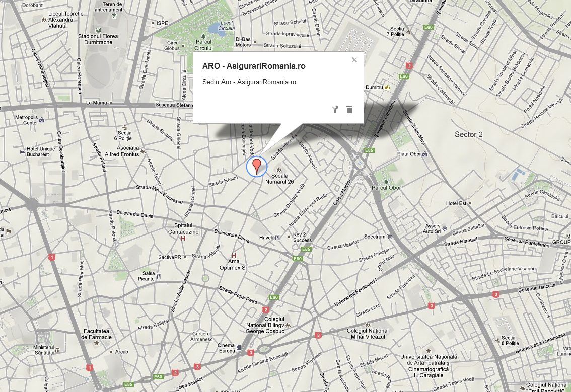Select the Lacul Circului lake label
The width and height of the screenshot is (571, 392).
[226, 26]
